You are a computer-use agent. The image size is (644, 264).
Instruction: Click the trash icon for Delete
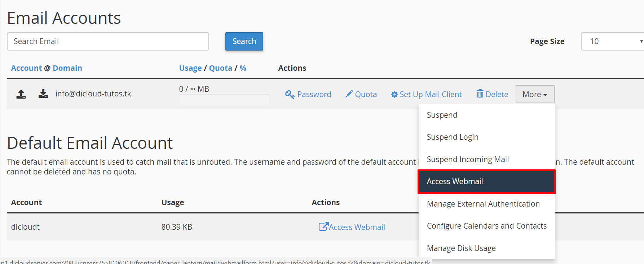pyautogui.click(x=480, y=94)
